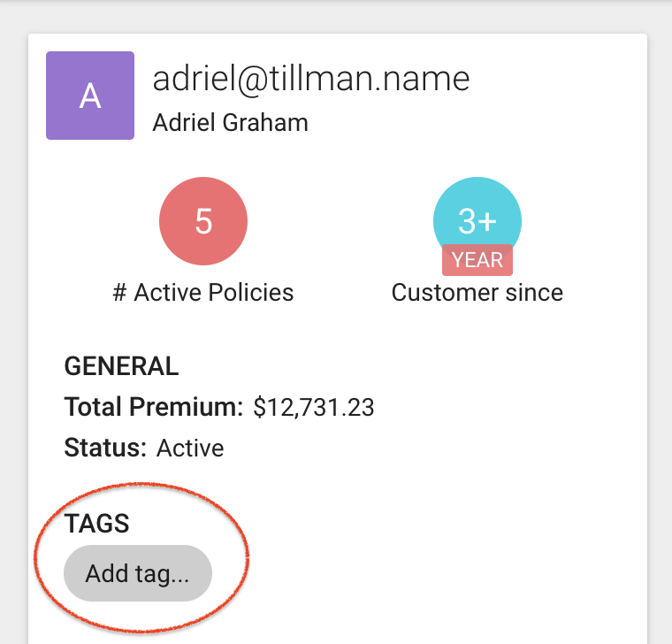This screenshot has width=672, height=644.
Task: Select the name Adriel Graham
Action: [230, 122]
